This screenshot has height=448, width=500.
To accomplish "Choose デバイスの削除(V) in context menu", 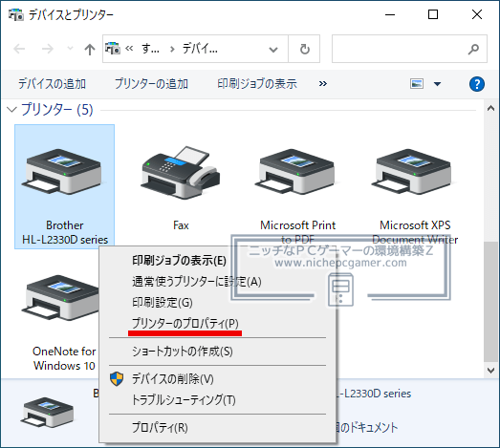I will coord(173,379).
